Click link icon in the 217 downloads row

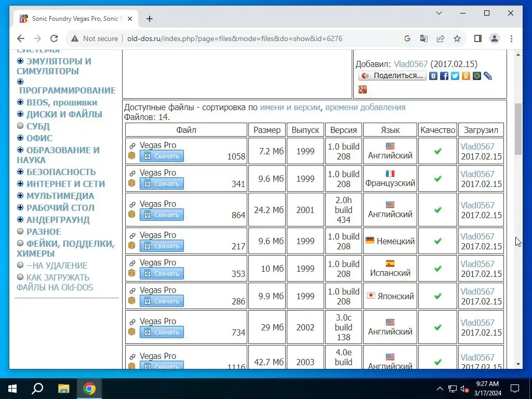132,235
